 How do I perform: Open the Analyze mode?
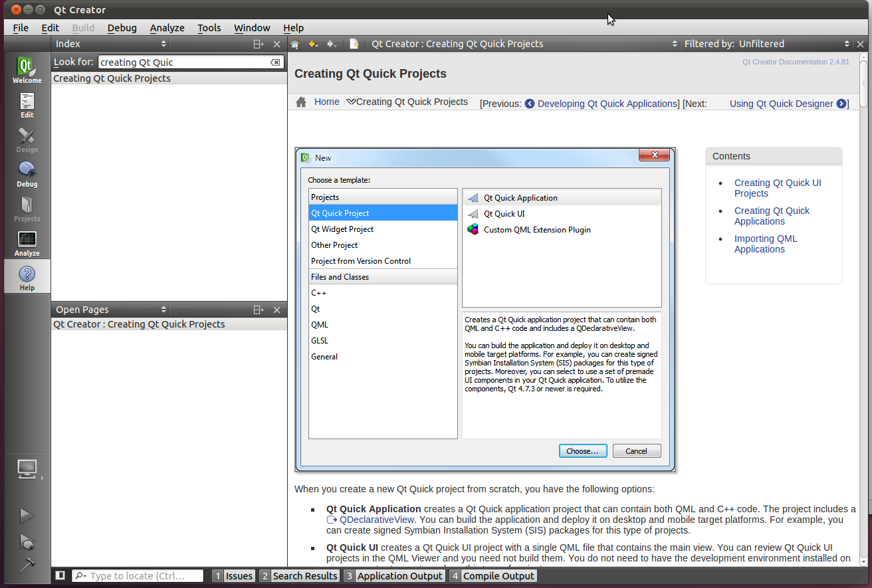click(27, 243)
